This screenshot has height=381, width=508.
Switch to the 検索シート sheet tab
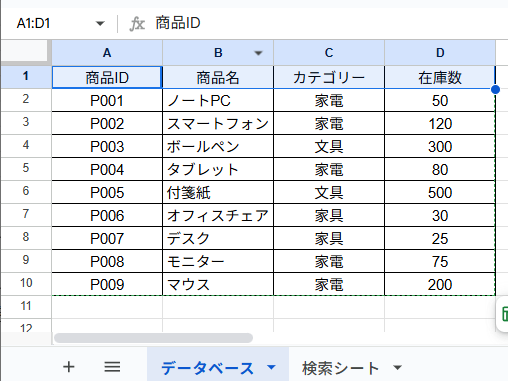click(x=340, y=368)
